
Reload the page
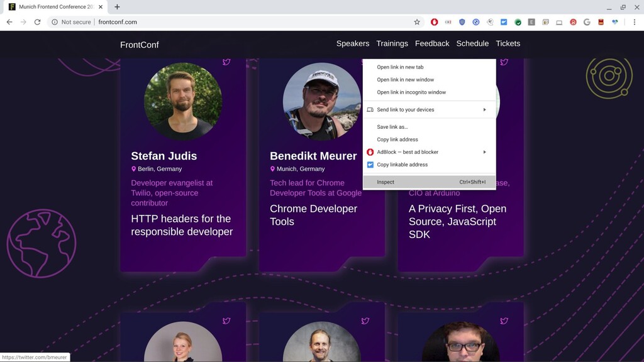[37, 22]
